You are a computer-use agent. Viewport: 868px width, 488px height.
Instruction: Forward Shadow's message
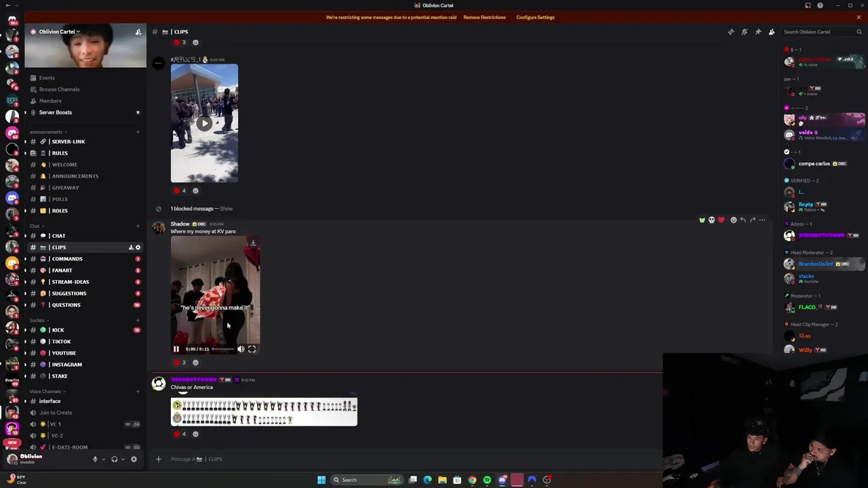click(x=753, y=220)
